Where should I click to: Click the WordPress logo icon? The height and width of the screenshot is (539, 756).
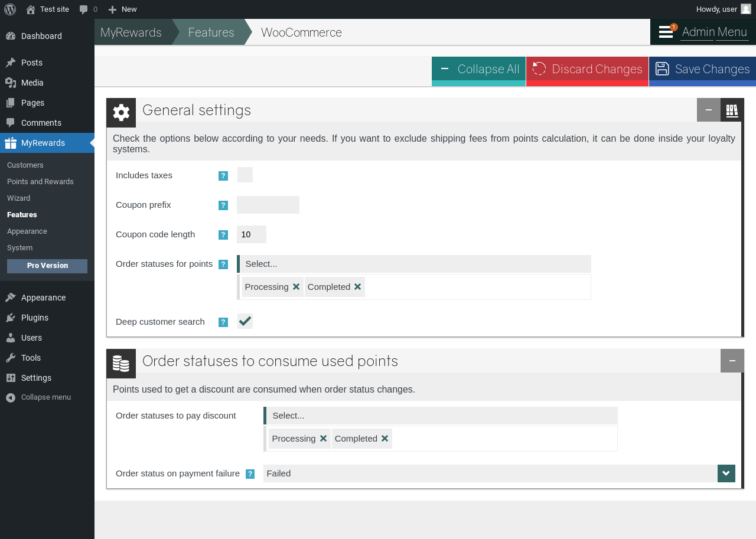[x=10, y=9]
